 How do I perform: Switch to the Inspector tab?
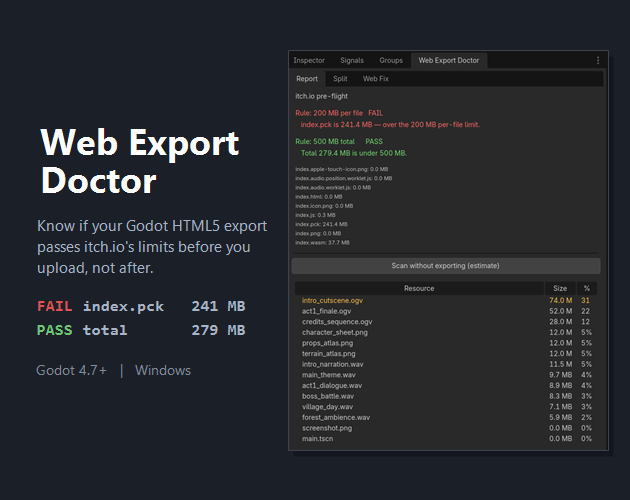point(309,60)
